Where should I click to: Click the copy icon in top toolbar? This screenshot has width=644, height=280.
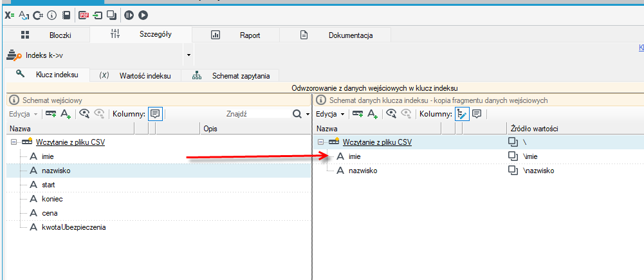(111, 15)
